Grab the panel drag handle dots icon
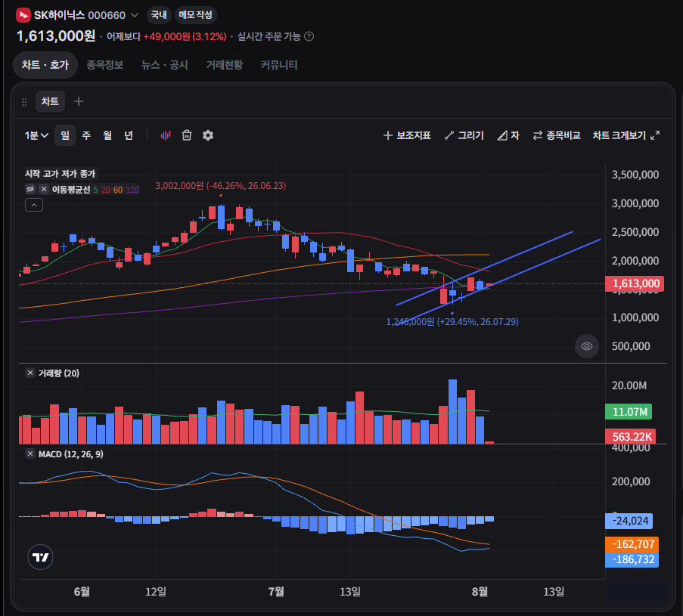This screenshot has height=616, width=683. (24, 102)
